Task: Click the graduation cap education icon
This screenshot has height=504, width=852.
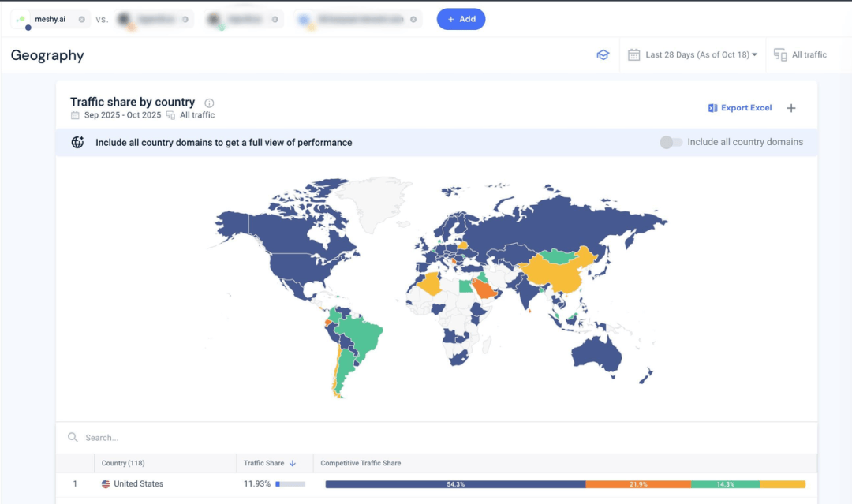Action: 603,55
